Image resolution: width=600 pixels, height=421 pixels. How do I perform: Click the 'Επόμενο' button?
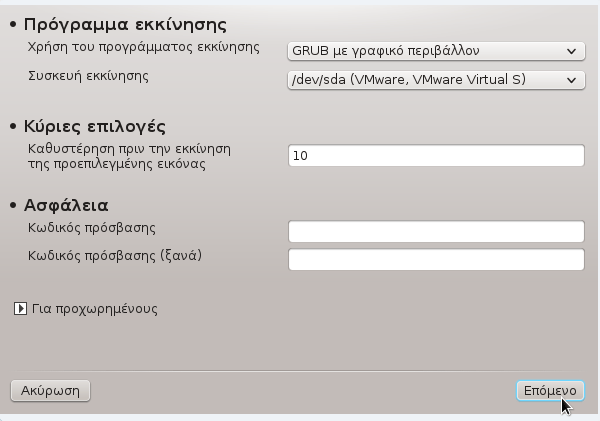(550, 390)
